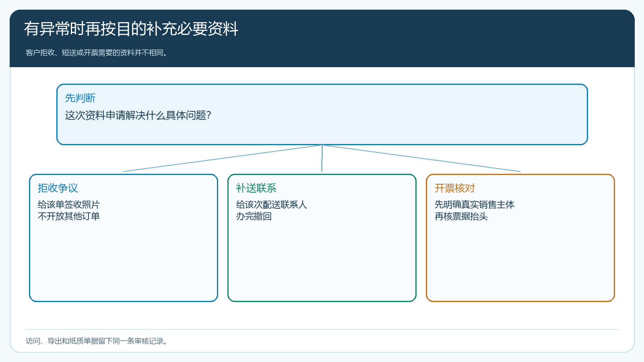Click the text 不开放其他订单
This screenshot has height=362, width=644.
(x=69, y=216)
